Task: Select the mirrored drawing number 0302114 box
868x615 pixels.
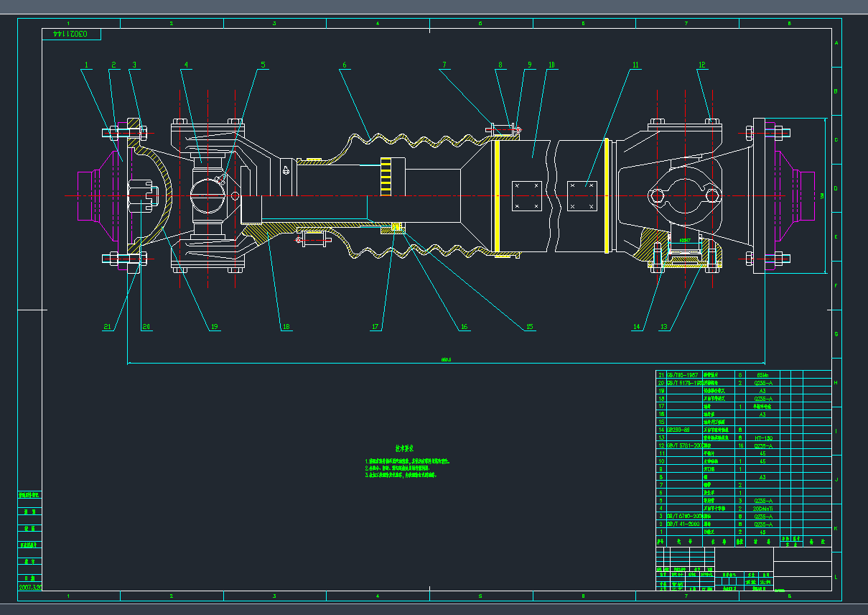Action: click(x=72, y=34)
